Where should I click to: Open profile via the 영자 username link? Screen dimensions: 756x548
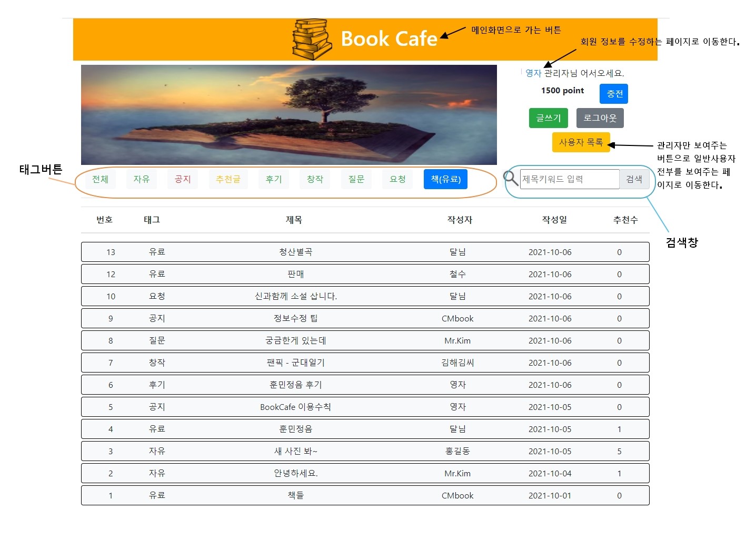click(533, 73)
